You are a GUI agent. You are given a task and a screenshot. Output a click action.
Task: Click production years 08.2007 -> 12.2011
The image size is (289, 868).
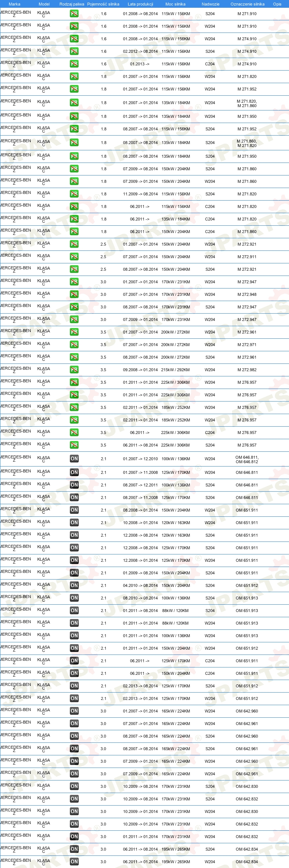click(x=140, y=485)
